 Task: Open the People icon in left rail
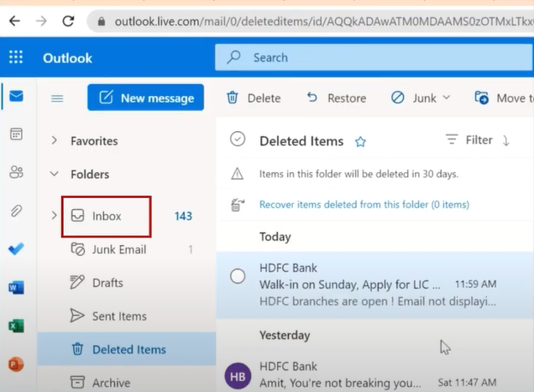tap(16, 172)
